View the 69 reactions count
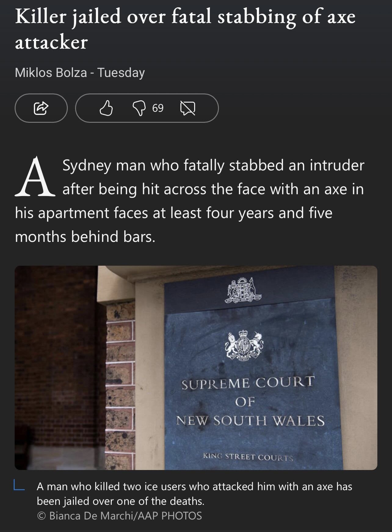This screenshot has width=392, height=532. (158, 108)
